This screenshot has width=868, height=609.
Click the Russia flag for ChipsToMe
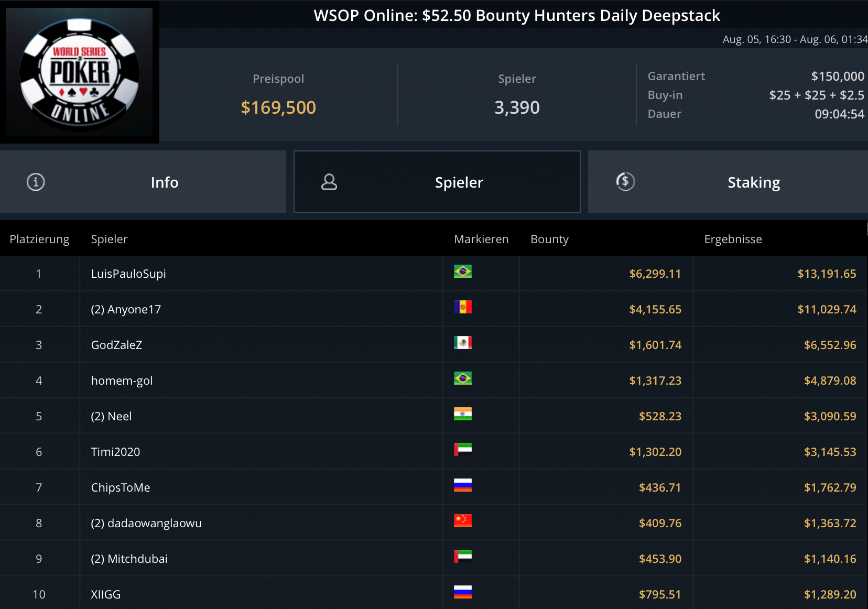point(462,485)
